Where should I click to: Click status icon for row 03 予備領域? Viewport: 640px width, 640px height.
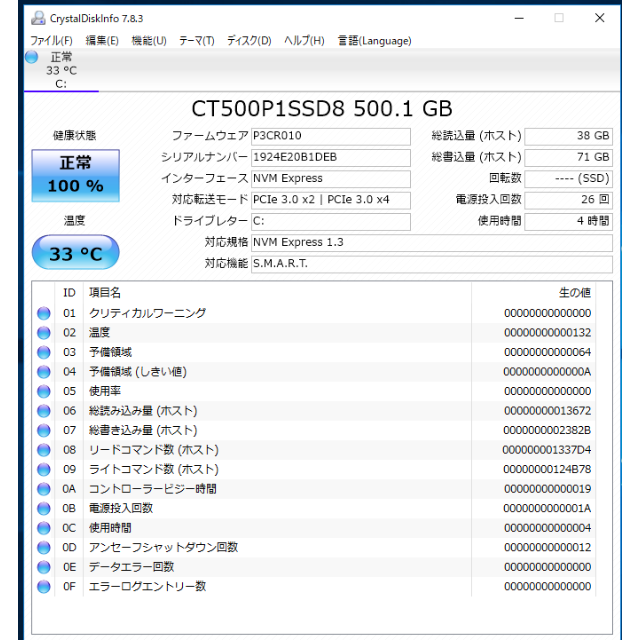point(44,352)
